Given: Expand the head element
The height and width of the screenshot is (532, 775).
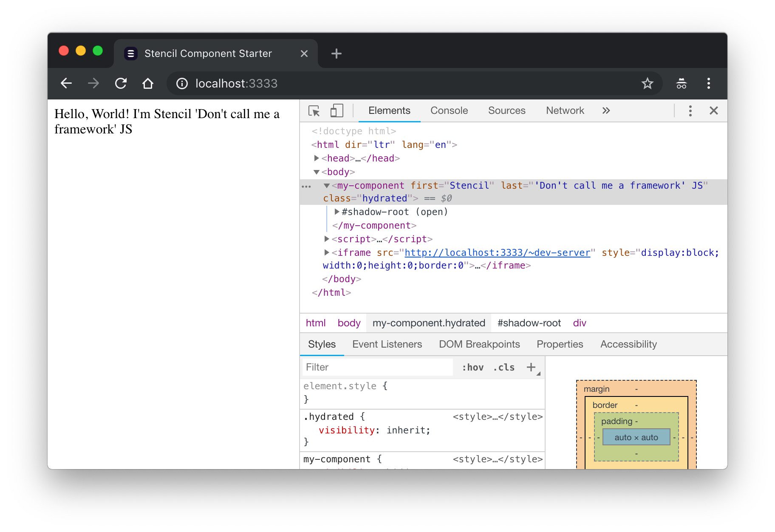Looking at the screenshot, I should 317,158.
